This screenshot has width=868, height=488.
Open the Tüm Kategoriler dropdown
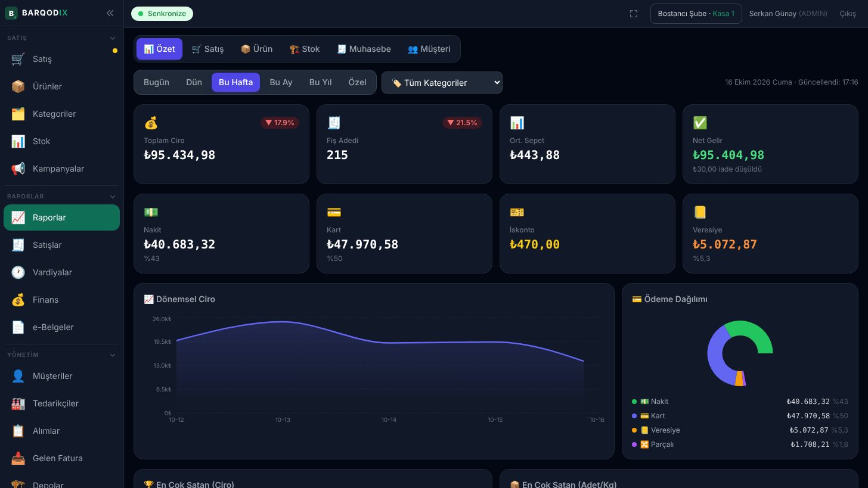click(x=442, y=83)
